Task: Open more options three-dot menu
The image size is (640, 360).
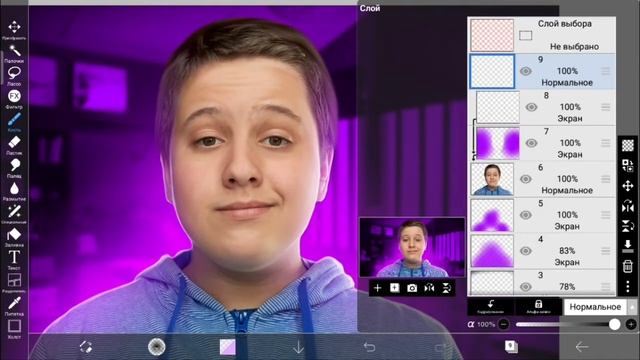Action: [628, 286]
